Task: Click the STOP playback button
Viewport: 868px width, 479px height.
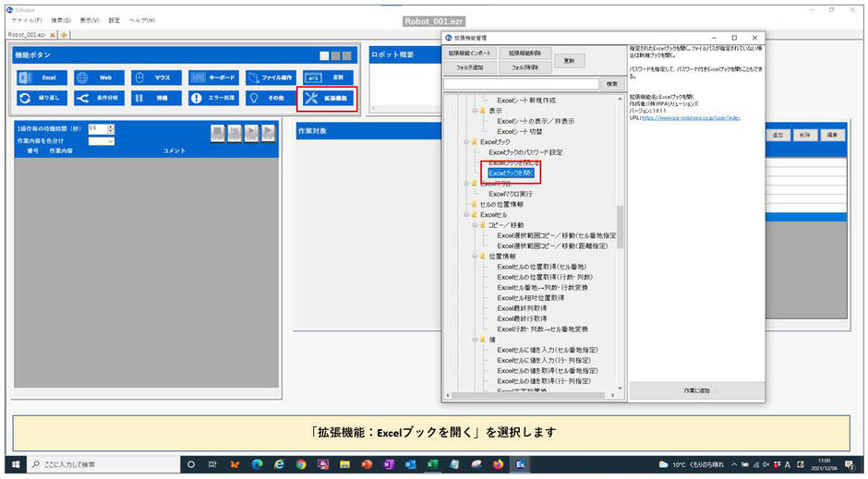Action: click(x=217, y=133)
